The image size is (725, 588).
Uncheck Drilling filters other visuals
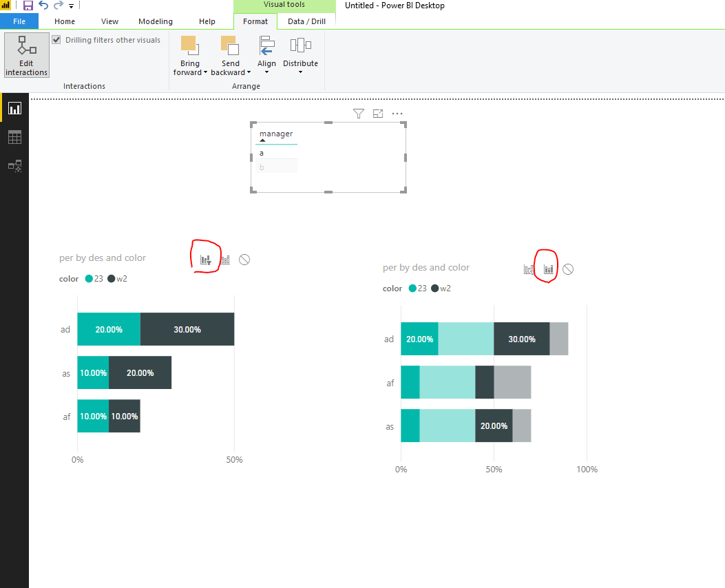pyautogui.click(x=56, y=40)
